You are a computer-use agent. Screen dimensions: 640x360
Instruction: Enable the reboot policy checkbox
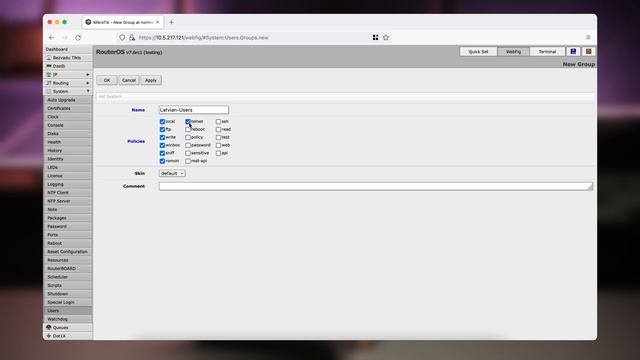[x=188, y=129]
